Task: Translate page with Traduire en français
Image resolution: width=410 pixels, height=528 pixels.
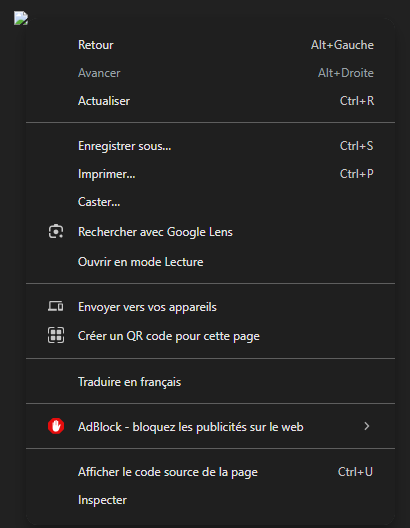Action: coord(210,382)
